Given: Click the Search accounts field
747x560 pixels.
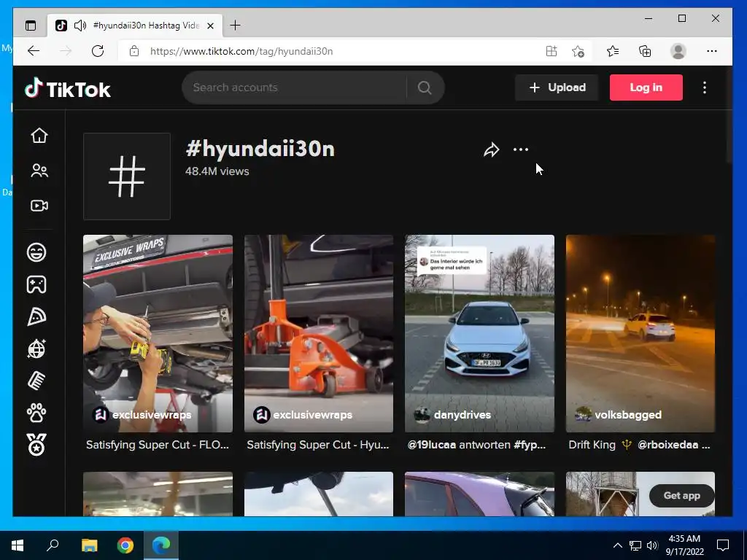Looking at the screenshot, I should [295, 87].
